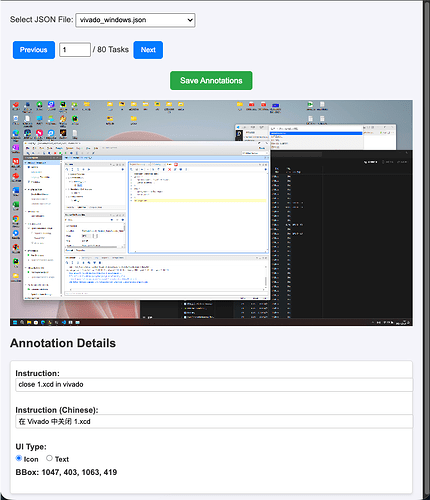Edit the Instruction (Chinese) text field

point(214,422)
